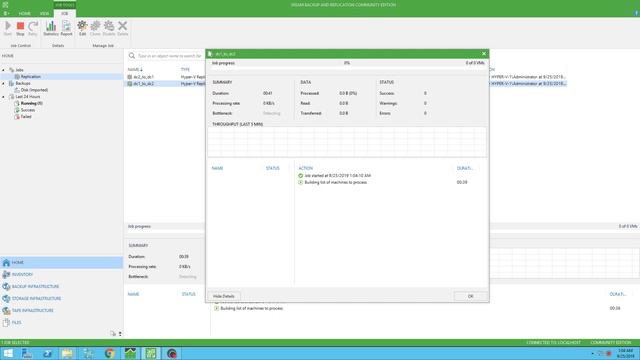The width and height of the screenshot is (640, 360).
Task: Collapse the Jobs tree node
Action: (4, 70)
